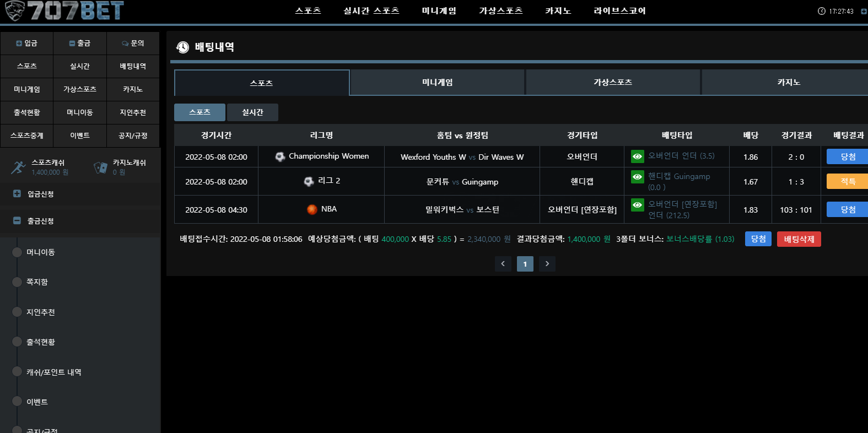Click the 베팅내역 clock header icon

(x=182, y=47)
